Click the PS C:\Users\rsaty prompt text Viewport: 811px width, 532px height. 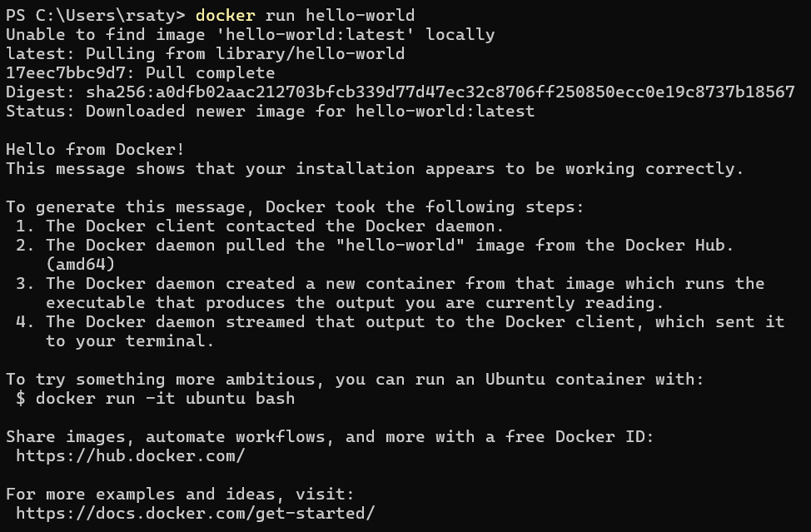pyautogui.click(x=95, y=16)
